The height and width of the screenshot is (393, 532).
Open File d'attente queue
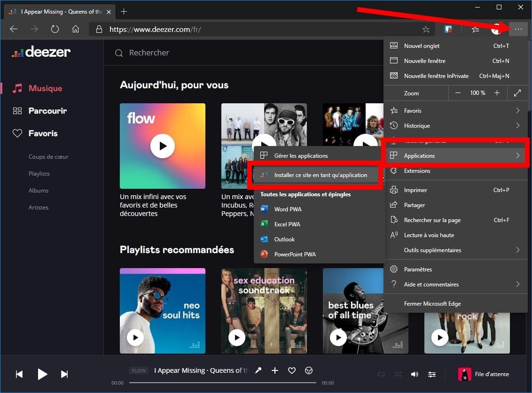[x=484, y=374]
